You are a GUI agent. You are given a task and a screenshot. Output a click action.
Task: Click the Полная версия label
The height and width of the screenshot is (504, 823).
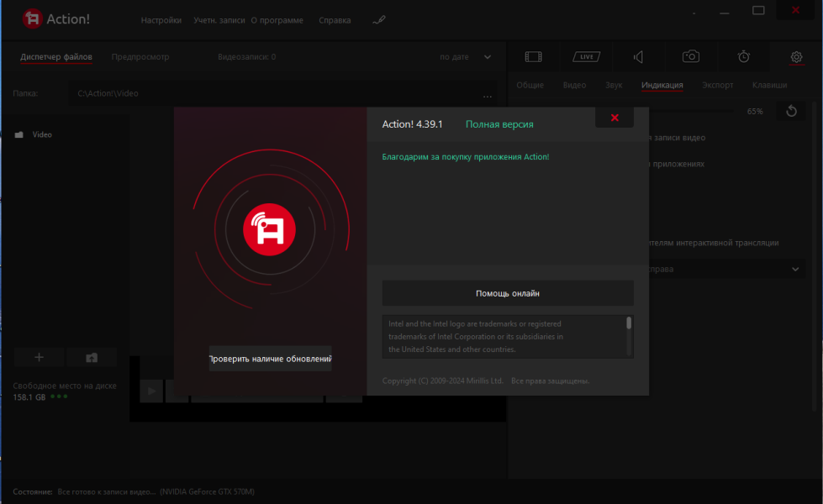click(x=499, y=124)
